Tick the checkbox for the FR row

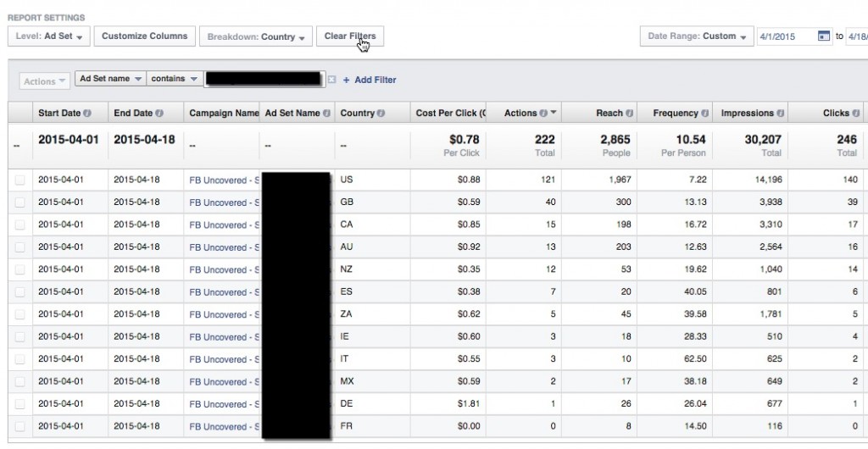(20, 426)
